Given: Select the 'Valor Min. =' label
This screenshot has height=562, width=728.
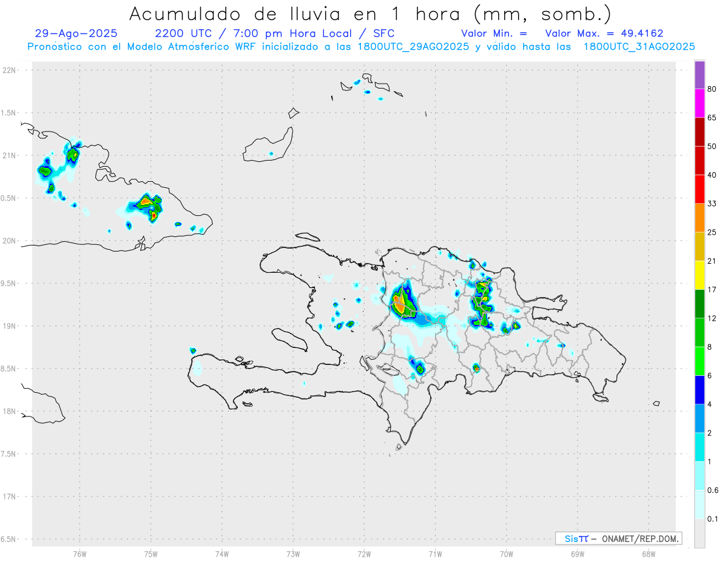Looking at the screenshot, I should pyautogui.click(x=494, y=33).
